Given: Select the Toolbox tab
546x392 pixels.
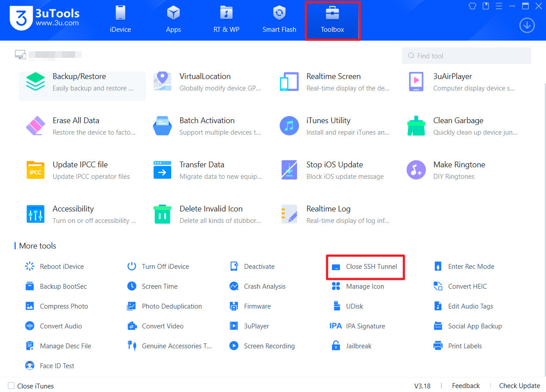Looking at the screenshot, I should [x=332, y=20].
